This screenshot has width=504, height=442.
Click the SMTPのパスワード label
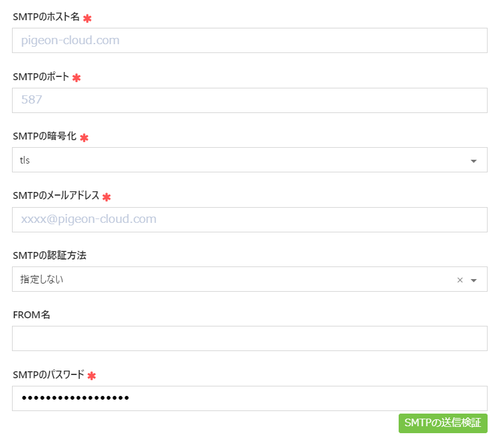click(49, 374)
